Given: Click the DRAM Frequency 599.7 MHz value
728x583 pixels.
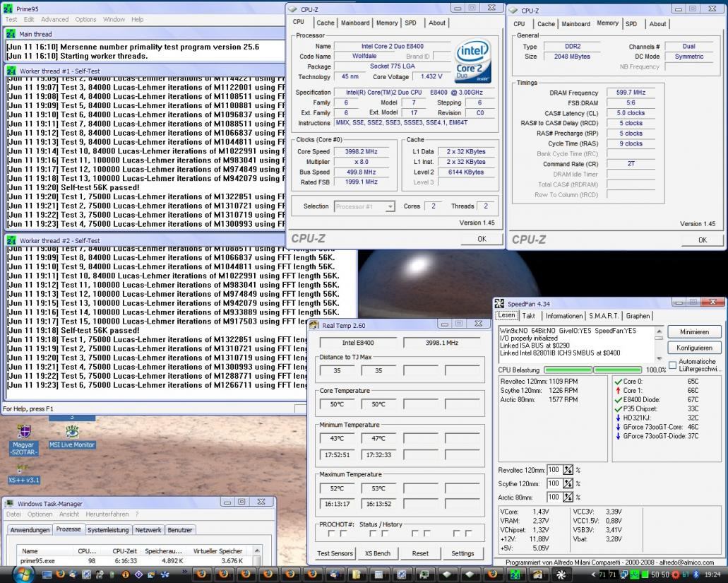Looking at the screenshot, I should pyautogui.click(x=631, y=93).
